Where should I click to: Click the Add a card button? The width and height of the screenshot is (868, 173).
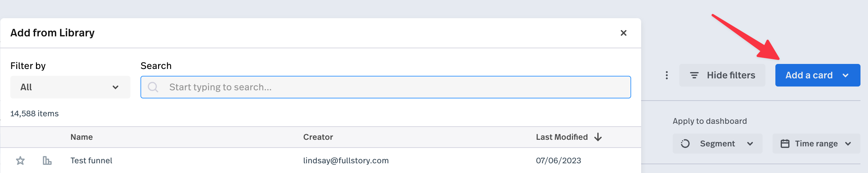click(809, 75)
